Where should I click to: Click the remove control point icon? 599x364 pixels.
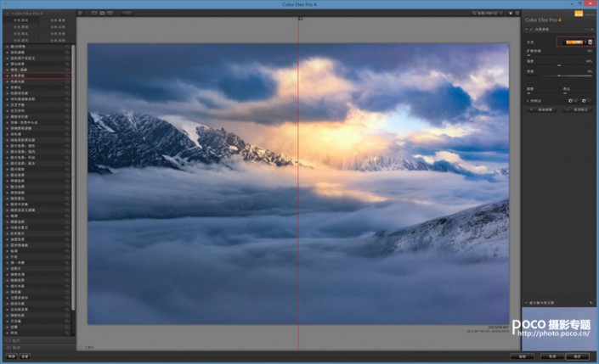(584, 99)
